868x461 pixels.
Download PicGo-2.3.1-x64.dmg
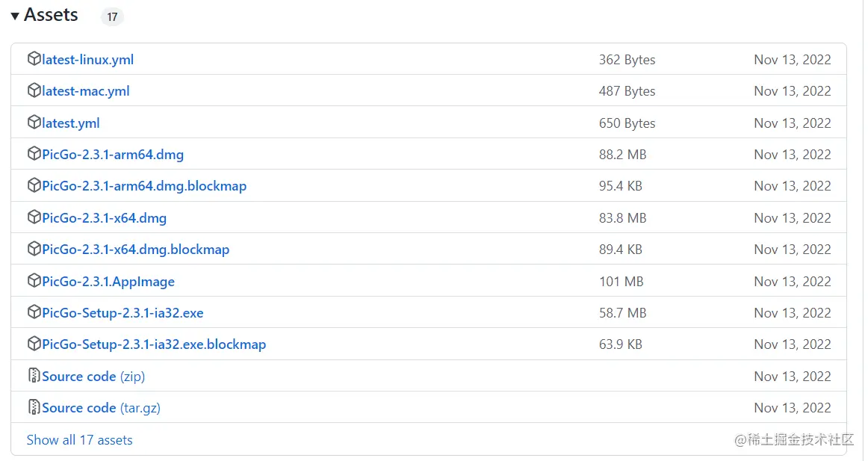(x=104, y=218)
